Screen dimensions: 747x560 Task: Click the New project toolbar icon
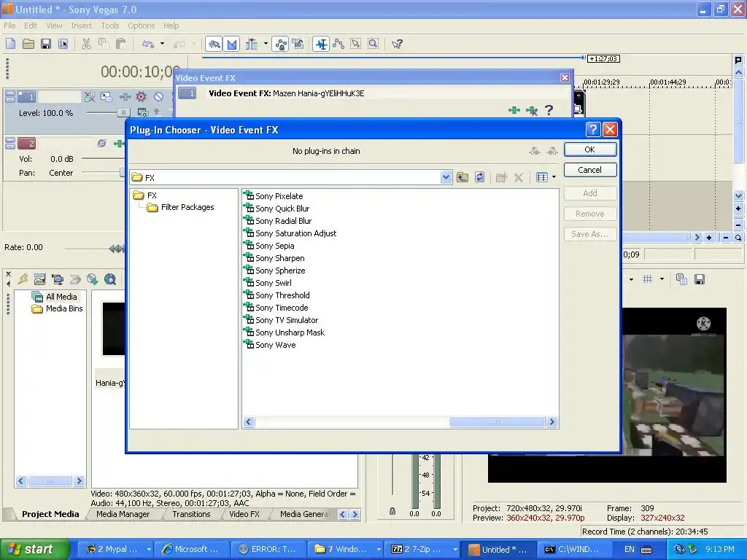click(x=10, y=44)
